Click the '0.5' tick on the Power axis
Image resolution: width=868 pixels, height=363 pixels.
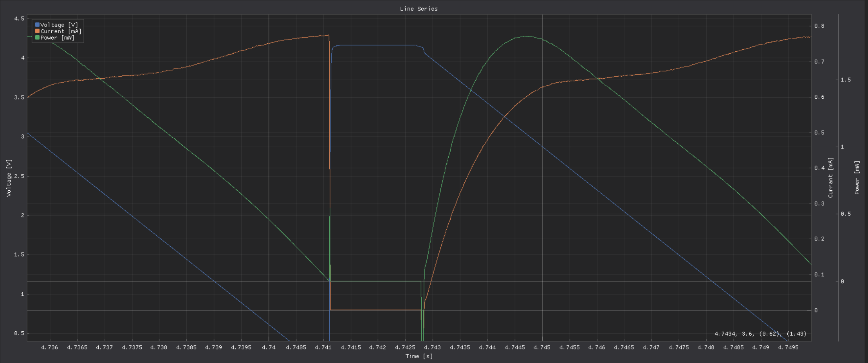846,214
